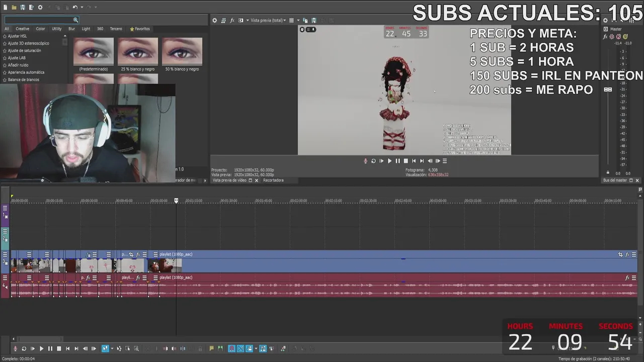Screen dimensions: 644x362
Task: Open the video track header hamburger menu
Action: [5, 255]
